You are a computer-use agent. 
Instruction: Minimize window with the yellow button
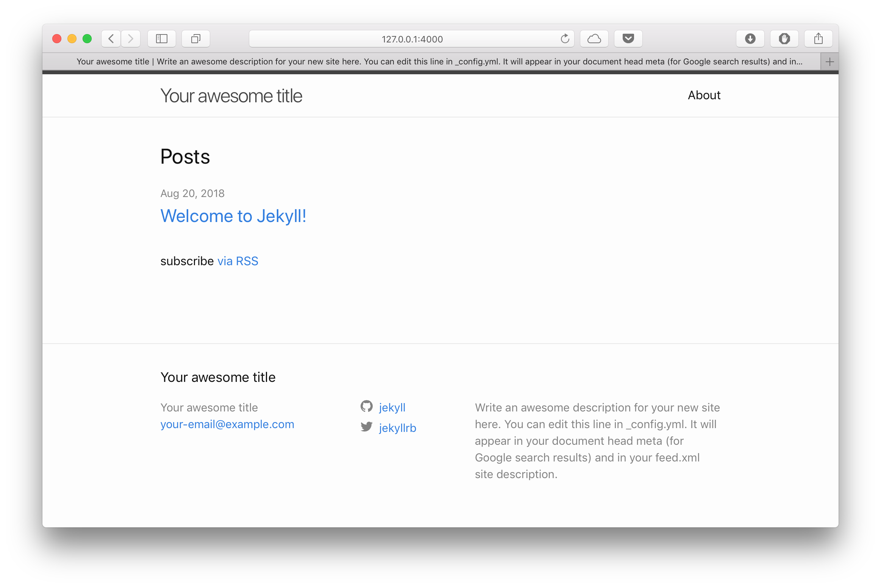pyautogui.click(x=72, y=39)
